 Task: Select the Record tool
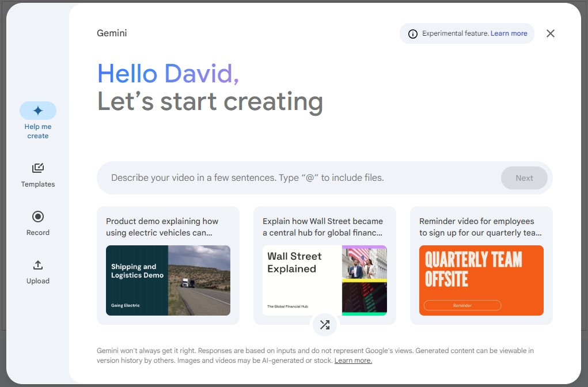pos(37,223)
